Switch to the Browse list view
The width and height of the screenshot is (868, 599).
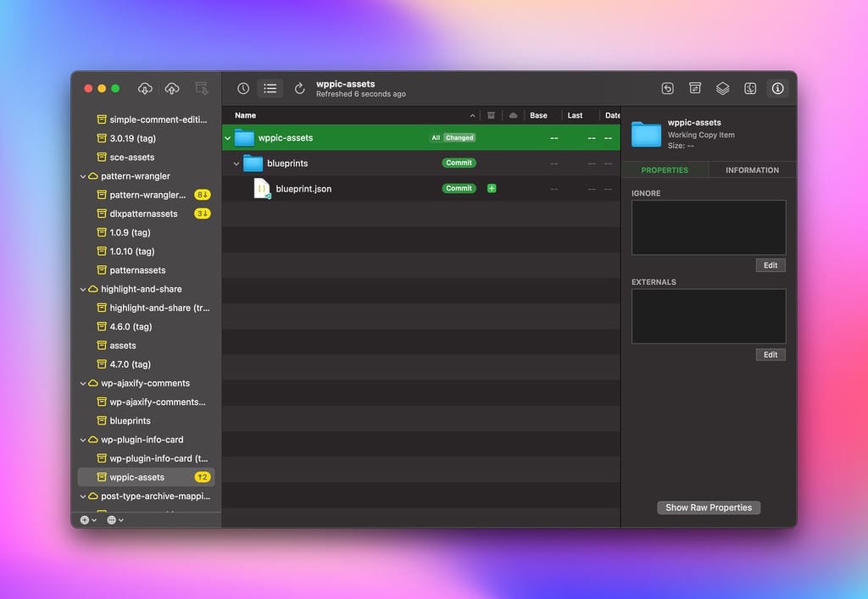(x=270, y=88)
